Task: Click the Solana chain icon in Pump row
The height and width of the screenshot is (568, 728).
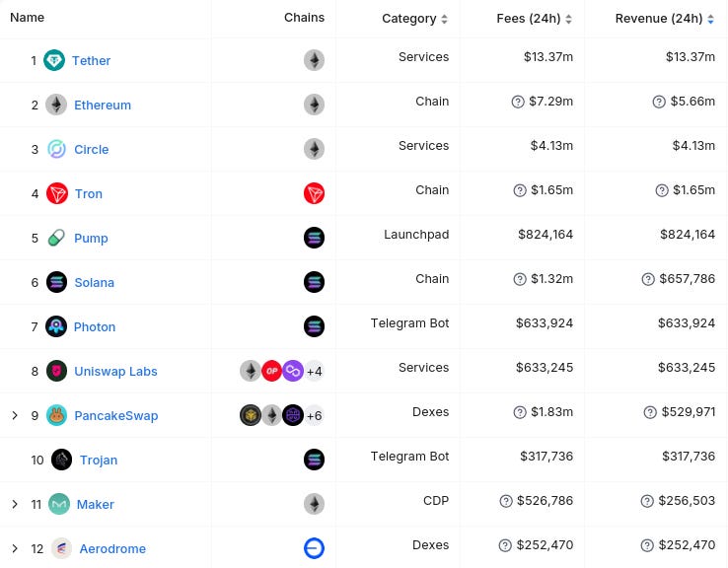Action: pyautogui.click(x=315, y=238)
